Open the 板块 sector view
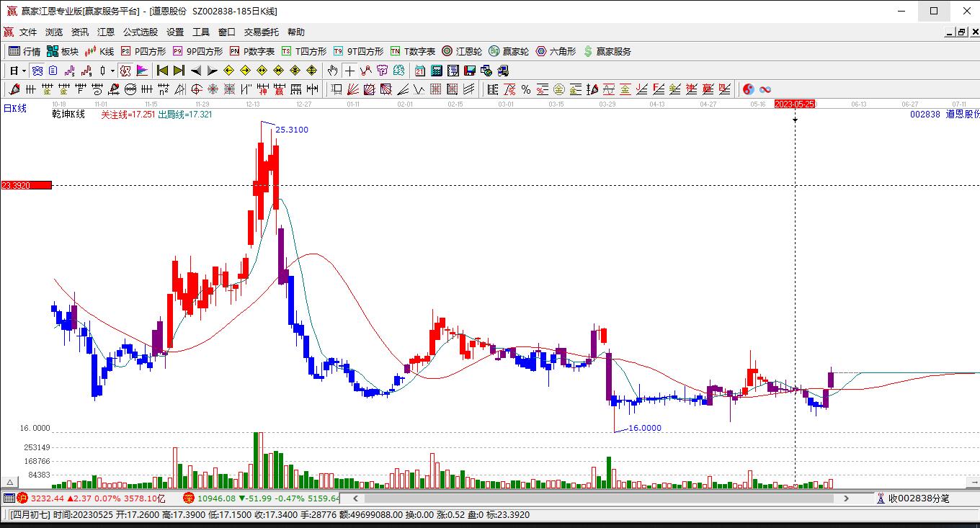Image resolution: width=980 pixels, height=528 pixels. (63, 51)
